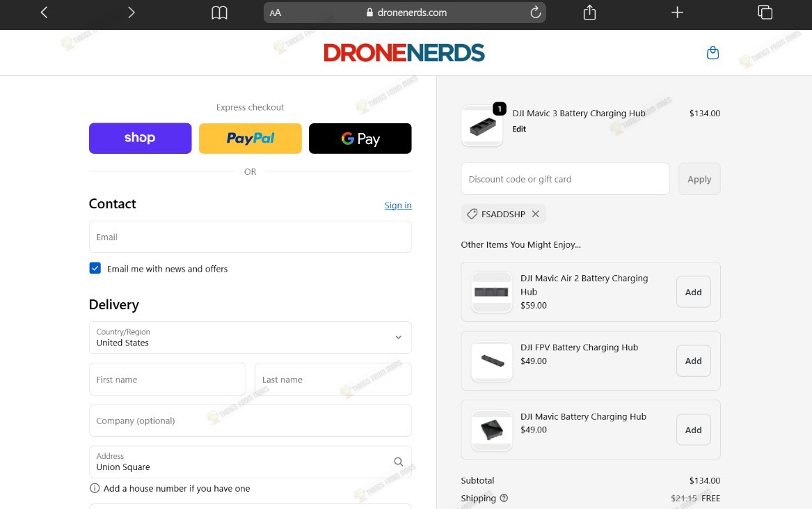
Task: Click DJI Mavic 3 Battery Charging Hub title
Action: 578,113
